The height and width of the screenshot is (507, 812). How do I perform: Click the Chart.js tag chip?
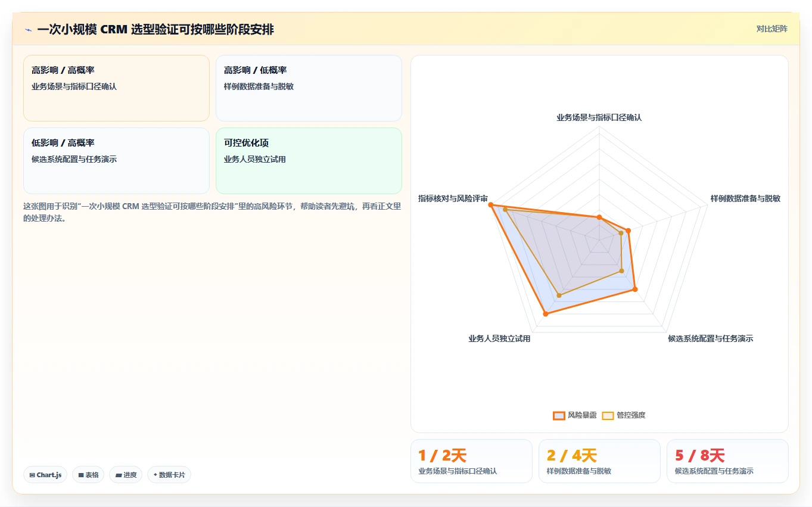click(x=45, y=475)
